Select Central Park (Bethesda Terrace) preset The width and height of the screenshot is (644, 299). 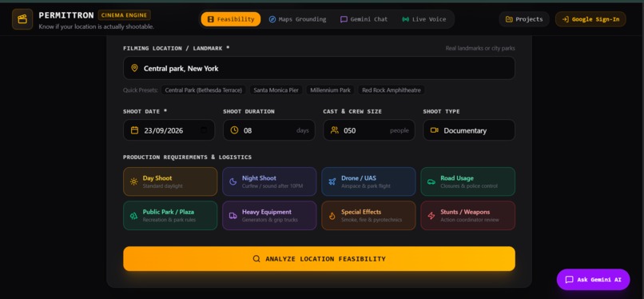pos(203,90)
